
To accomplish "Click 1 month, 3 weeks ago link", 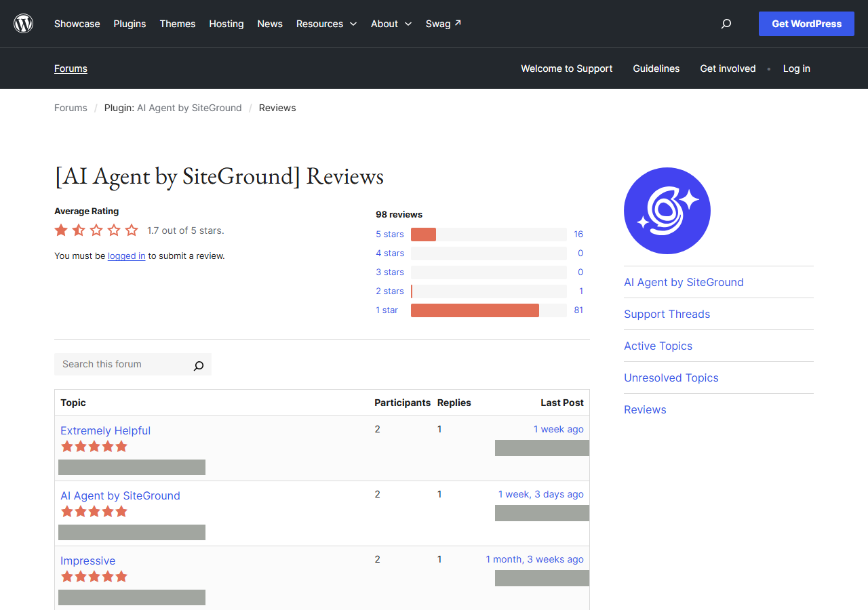I will pos(535,559).
